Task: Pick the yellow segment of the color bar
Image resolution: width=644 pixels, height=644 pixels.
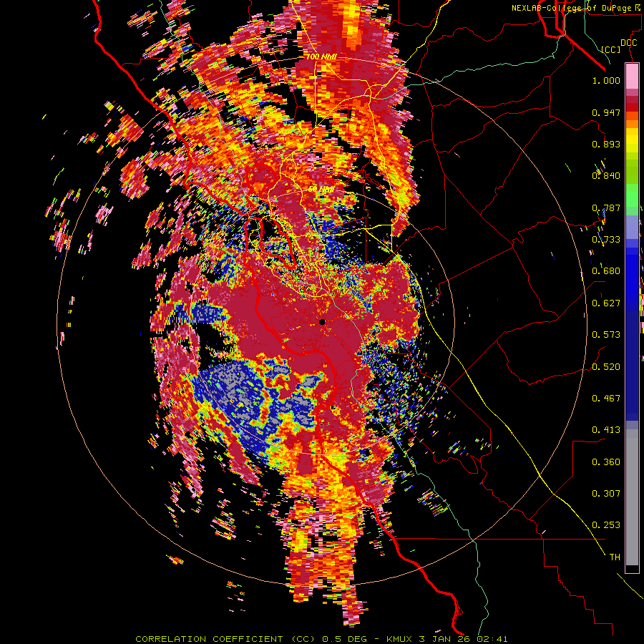Action: (632, 140)
